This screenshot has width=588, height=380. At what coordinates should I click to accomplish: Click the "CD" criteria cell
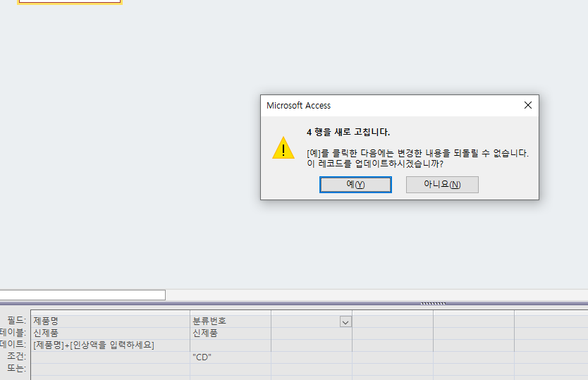[x=230, y=357]
